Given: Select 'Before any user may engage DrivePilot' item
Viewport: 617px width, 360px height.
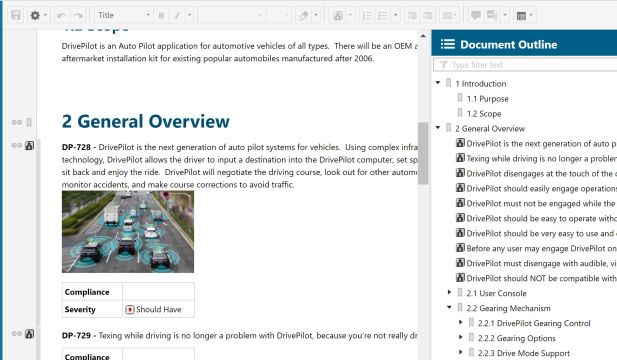Looking at the screenshot, I should click(x=541, y=248).
